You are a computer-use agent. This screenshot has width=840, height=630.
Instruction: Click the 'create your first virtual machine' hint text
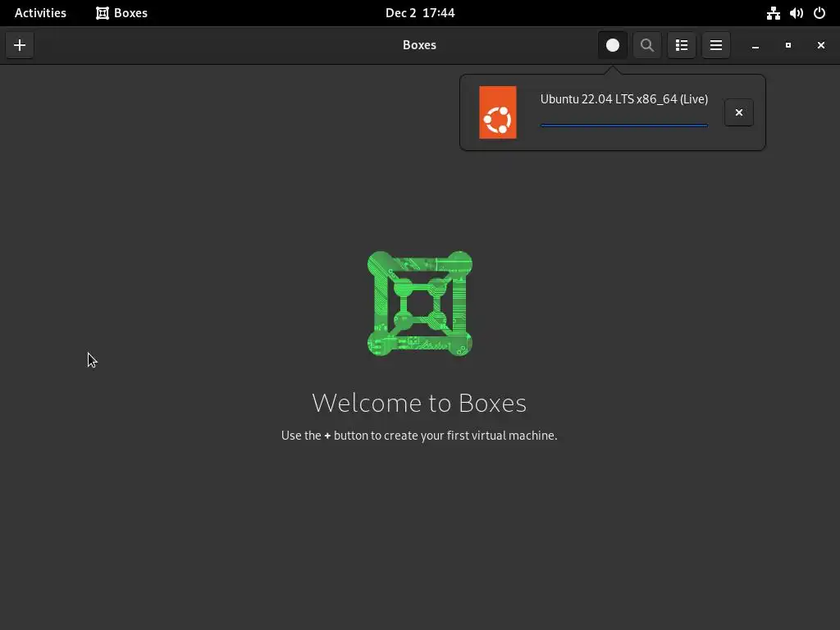click(419, 436)
